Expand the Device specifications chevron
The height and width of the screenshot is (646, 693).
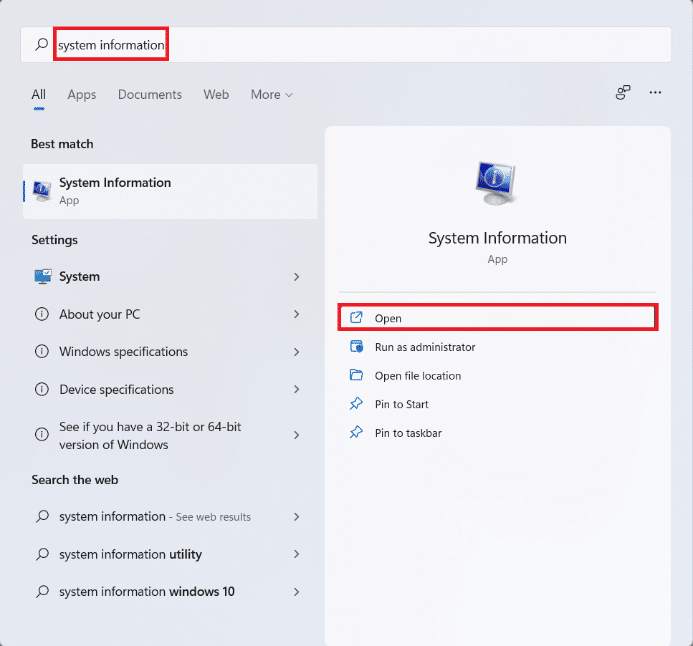(297, 390)
